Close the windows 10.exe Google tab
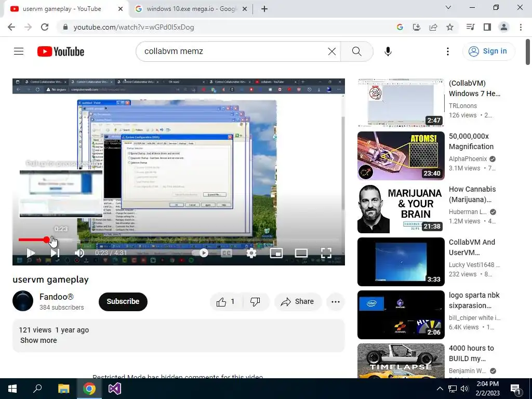This screenshot has height=399, width=532. pos(244,9)
